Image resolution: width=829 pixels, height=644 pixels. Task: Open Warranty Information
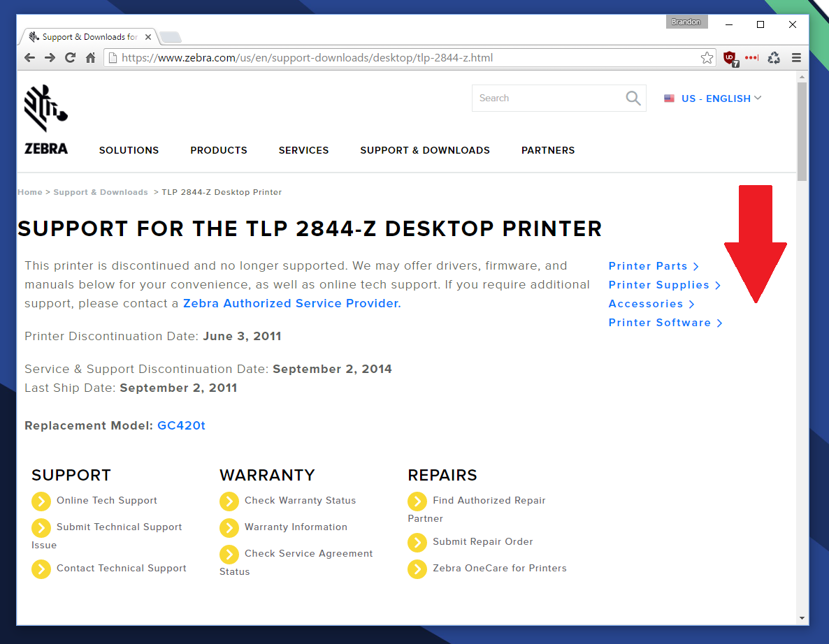tap(296, 527)
